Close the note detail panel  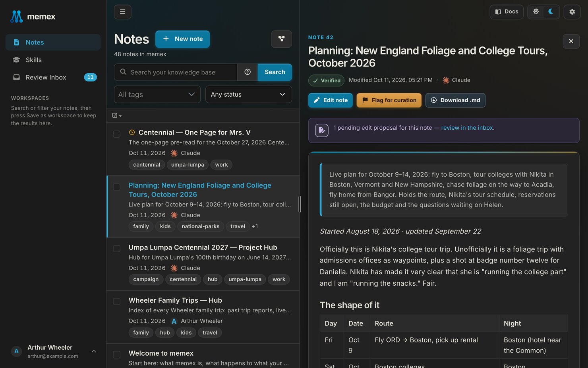coord(571,41)
